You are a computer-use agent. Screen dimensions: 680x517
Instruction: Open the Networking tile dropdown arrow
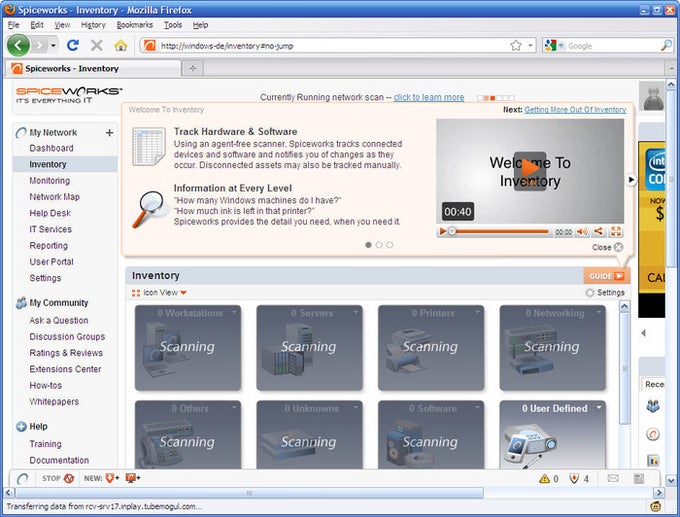pyautogui.click(x=599, y=312)
